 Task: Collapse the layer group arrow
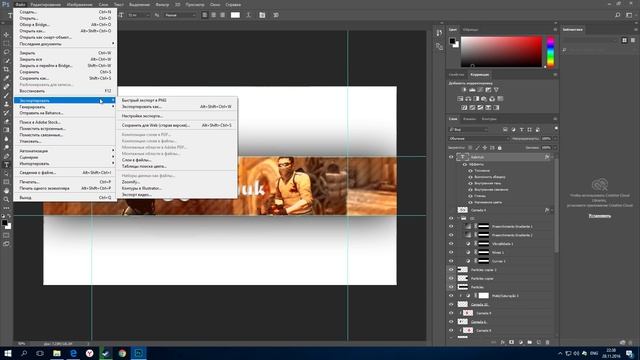pyautogui.click(x=458, y=218)
